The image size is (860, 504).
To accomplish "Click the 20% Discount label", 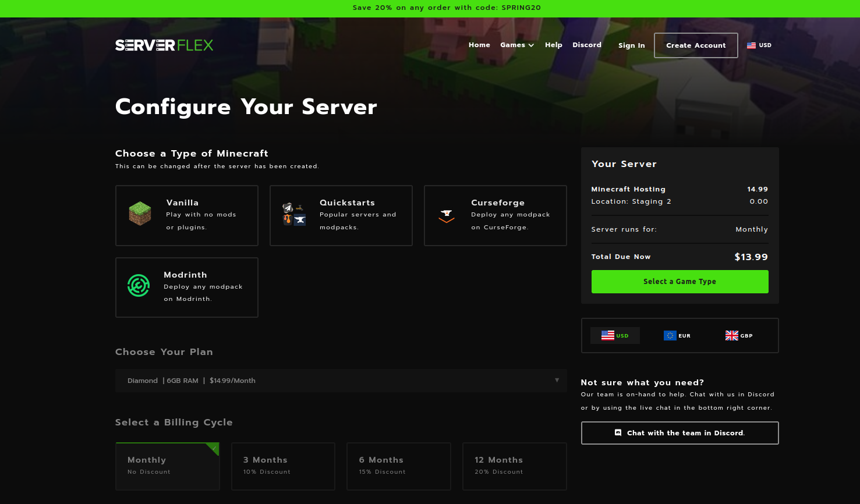I will point(498,472).
